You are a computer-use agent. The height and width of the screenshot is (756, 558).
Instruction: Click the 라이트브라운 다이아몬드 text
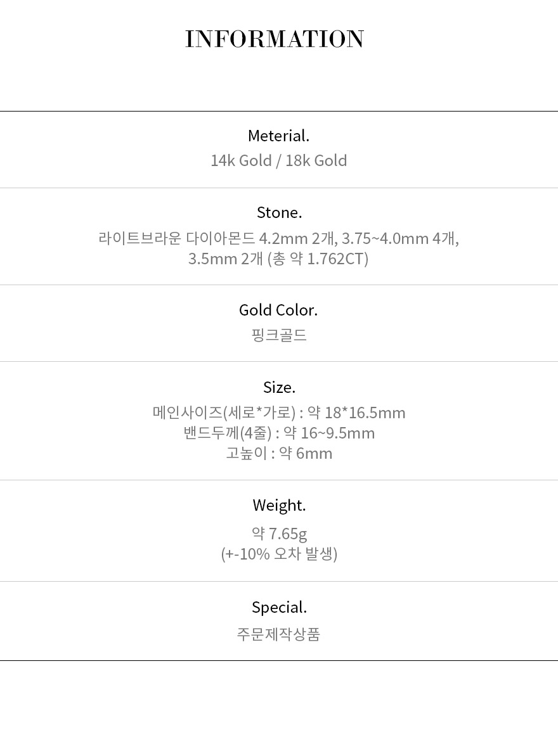[x=177, y=239]
